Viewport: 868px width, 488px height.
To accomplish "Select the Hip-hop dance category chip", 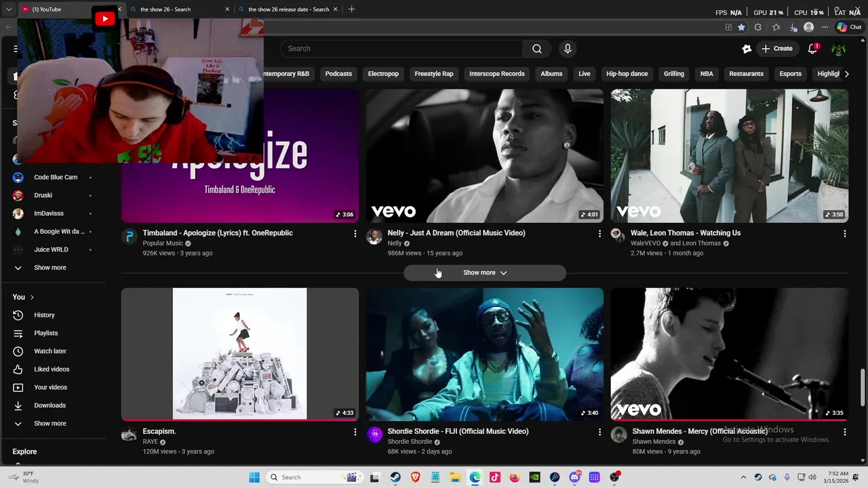I will coord(627,74).
